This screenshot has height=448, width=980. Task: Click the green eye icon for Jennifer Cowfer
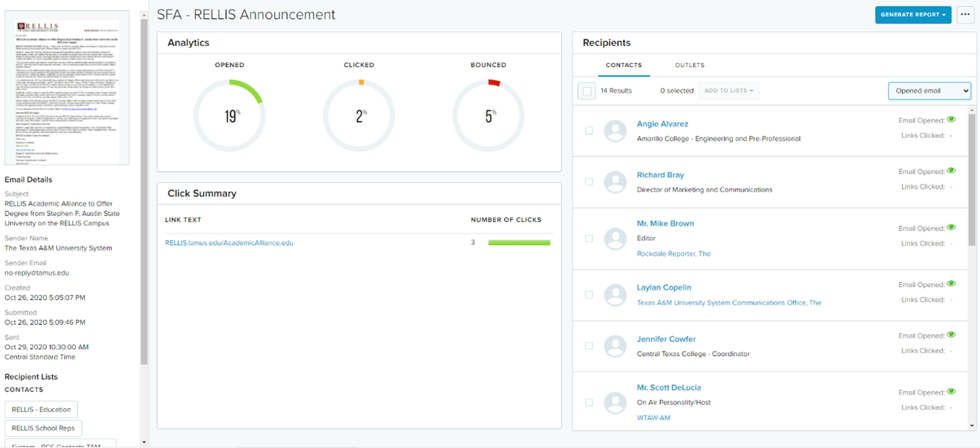tap(951, 335)
